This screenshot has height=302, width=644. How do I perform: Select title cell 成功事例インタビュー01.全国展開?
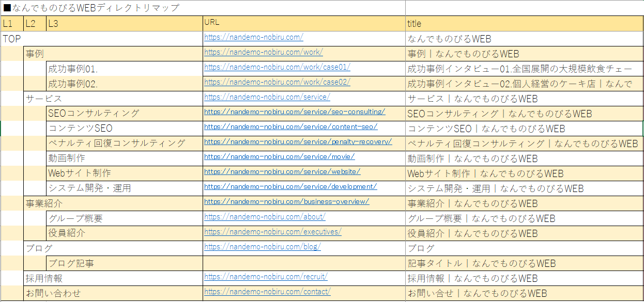coord(525,69)
